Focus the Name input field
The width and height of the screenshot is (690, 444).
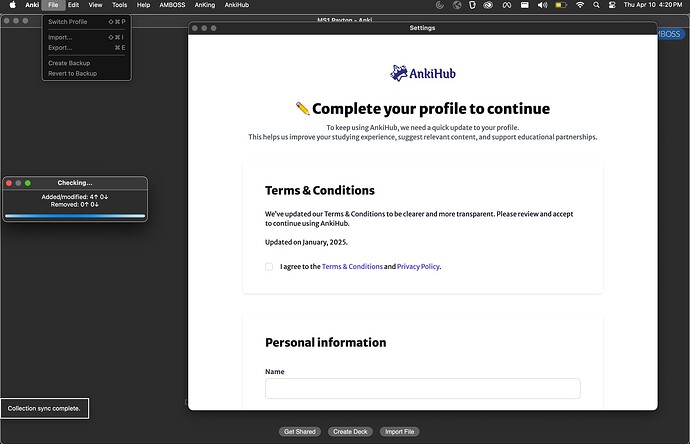pyautogui.click(x=422, y=389)
